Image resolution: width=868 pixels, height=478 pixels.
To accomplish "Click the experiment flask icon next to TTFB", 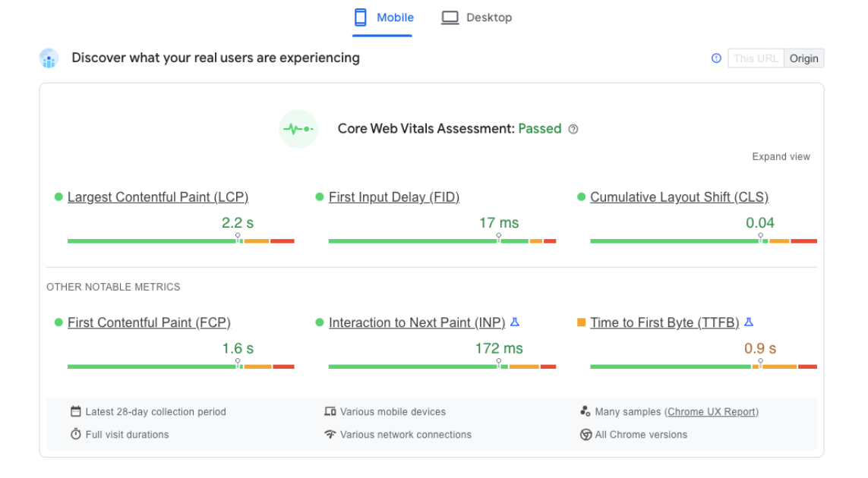I will pos(749,322).
